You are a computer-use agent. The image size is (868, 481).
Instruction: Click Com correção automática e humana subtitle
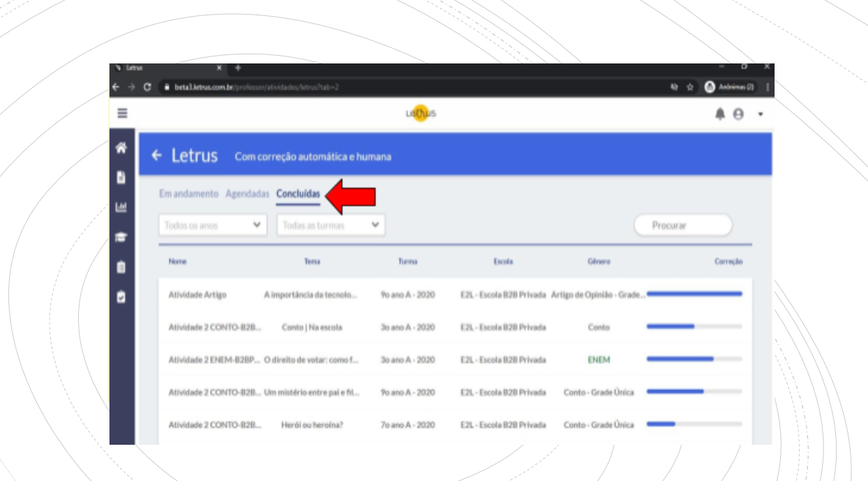click(313, 157)
